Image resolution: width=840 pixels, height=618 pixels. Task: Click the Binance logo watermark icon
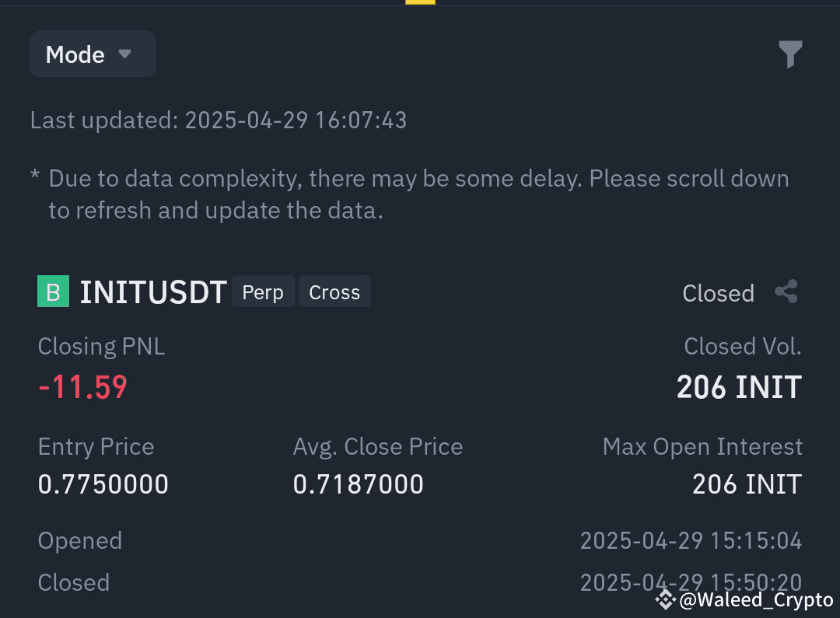[x=665, y=600]
